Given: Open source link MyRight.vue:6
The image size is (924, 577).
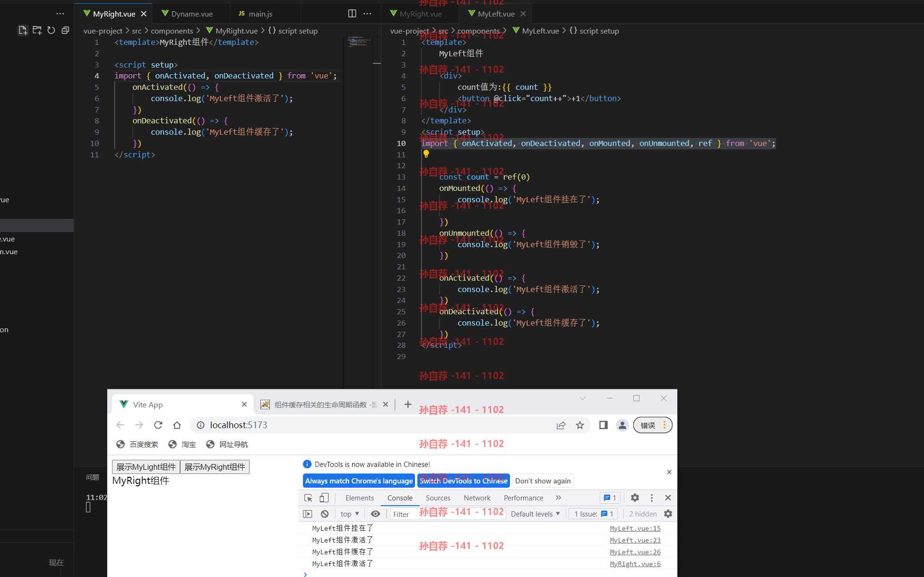Looking at the screenshot, I should (635, 564).
